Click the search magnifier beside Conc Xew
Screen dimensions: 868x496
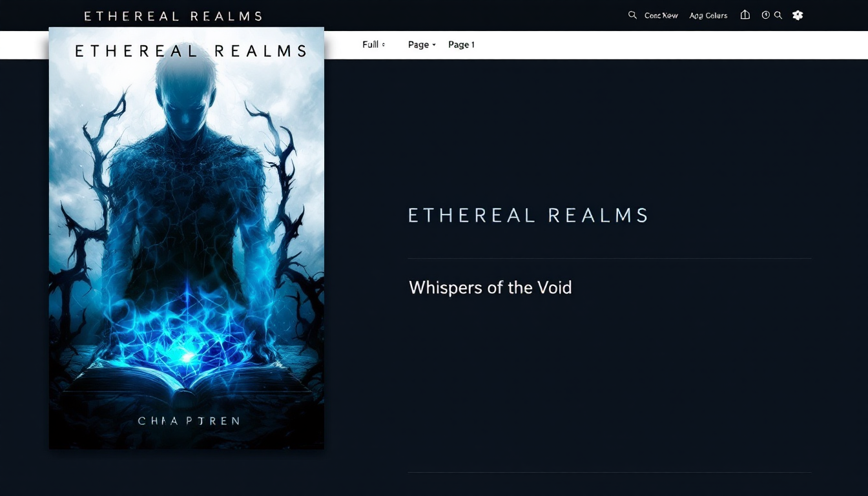pyautogui.click(x=632, y=15)
